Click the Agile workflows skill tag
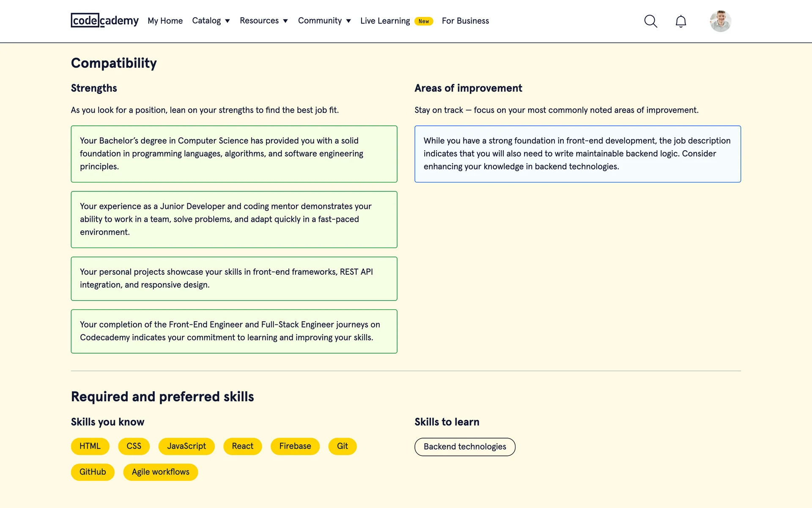Image resolution: width=812 pixels, height=508 pixels. tap(160, 472)
